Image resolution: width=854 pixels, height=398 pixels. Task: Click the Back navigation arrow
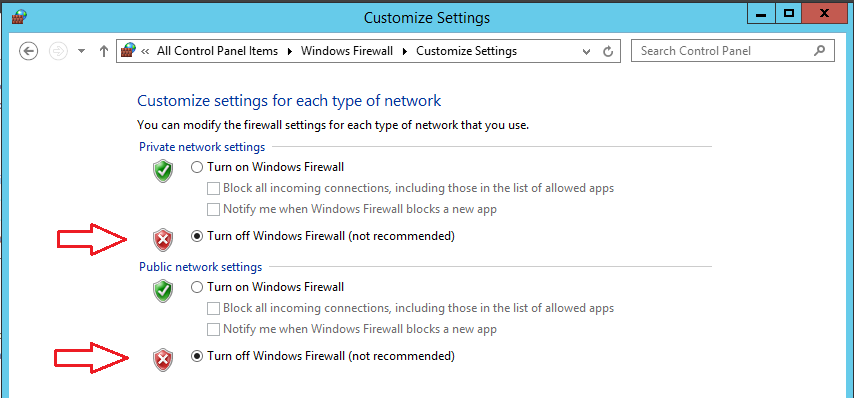point(28,51)
